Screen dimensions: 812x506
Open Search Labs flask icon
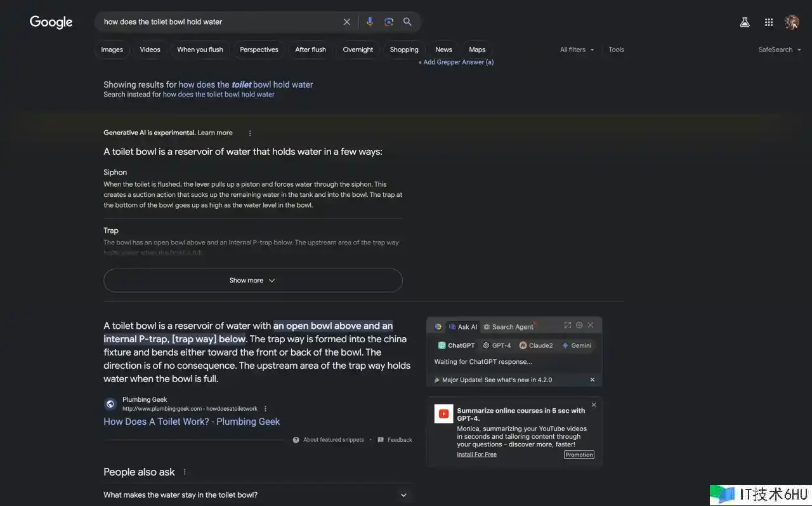[745, 22]
